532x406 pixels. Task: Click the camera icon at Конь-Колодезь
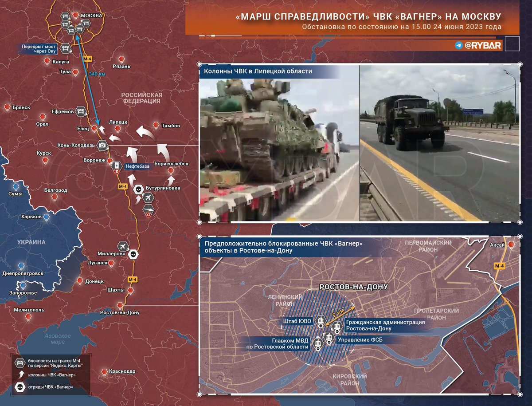point(102,145)
